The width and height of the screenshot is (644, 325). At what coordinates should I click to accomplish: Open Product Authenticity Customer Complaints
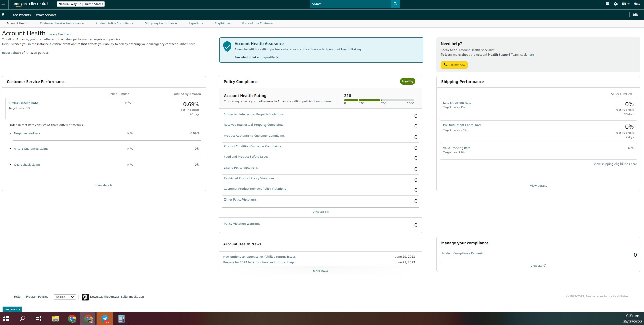click(254, 136)
